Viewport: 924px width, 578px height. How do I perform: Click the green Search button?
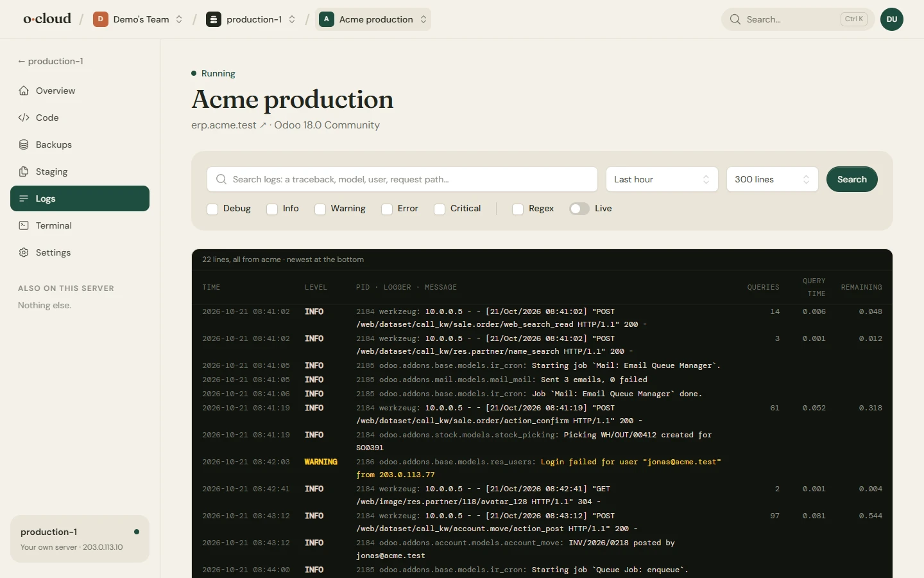pyautogui.click(x=852, y=179)
